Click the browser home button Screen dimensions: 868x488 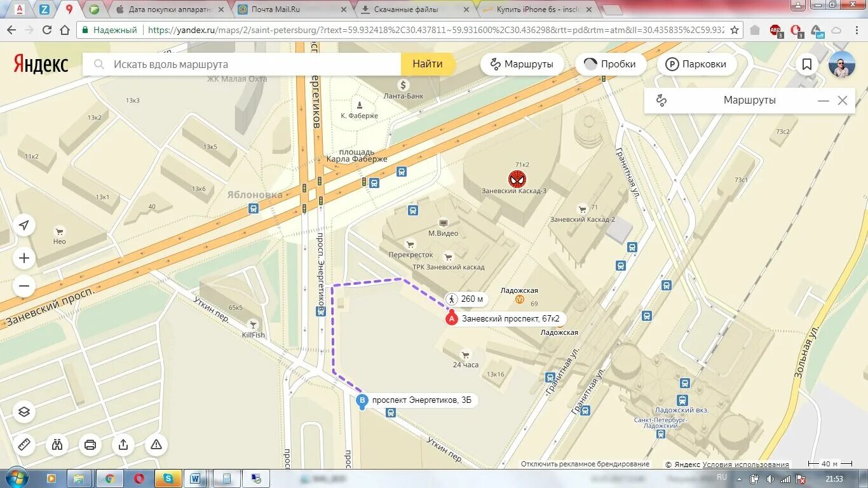tap(65, 30)
